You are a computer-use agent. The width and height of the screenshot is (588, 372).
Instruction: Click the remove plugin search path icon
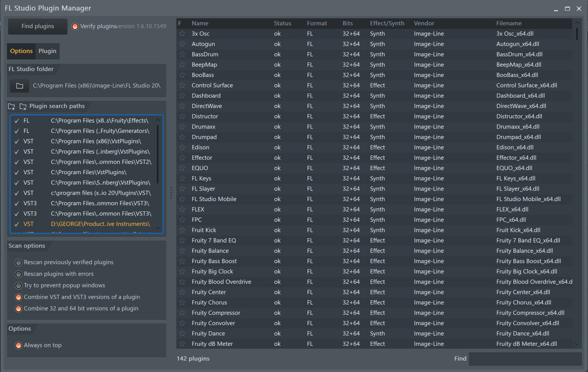[x=23, y=106]
